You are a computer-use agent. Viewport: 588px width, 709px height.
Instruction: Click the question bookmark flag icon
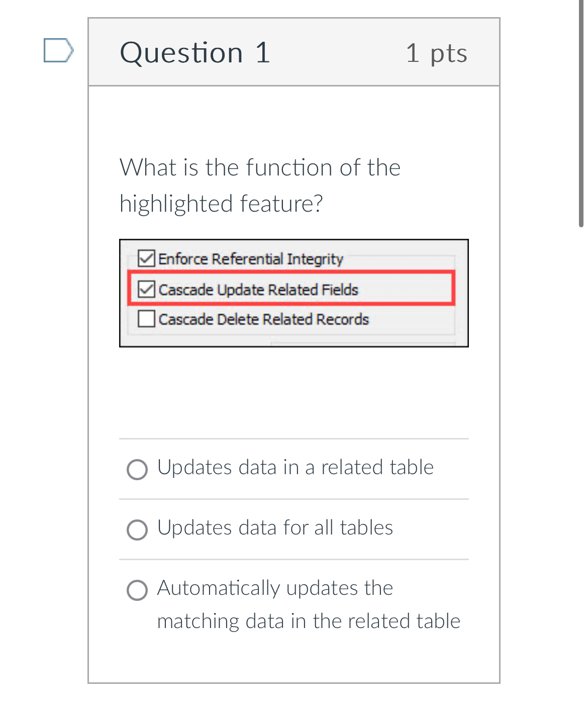58,51
